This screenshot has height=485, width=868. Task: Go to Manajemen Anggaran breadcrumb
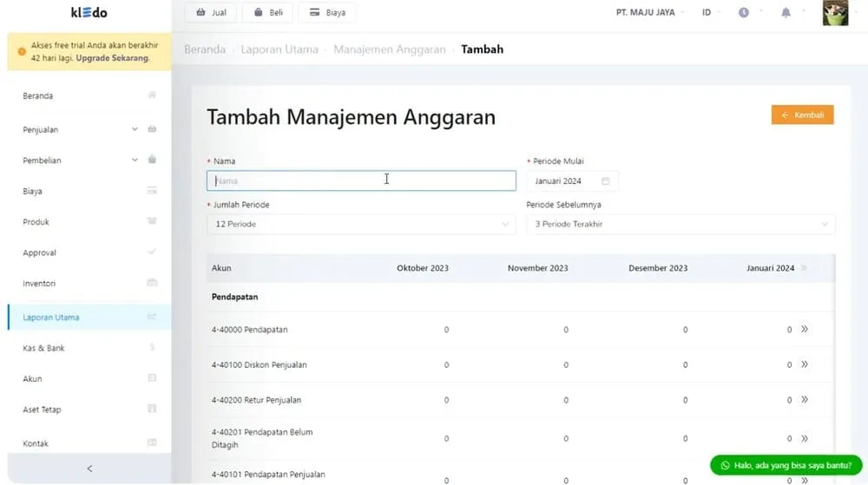coord(389,49)
